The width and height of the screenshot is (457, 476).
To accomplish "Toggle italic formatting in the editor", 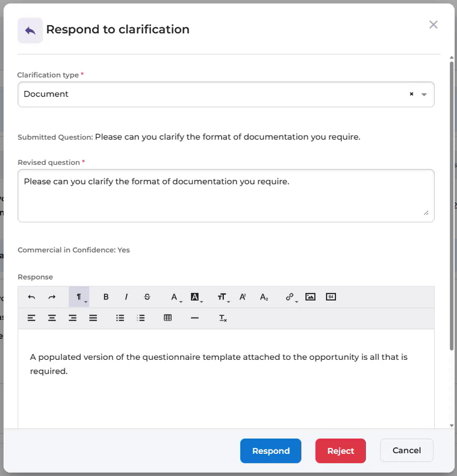I will 126,297.
